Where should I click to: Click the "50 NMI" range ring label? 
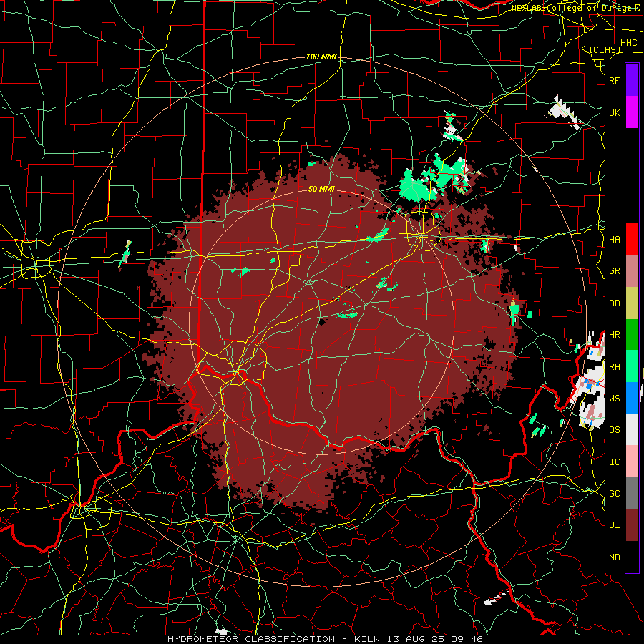pos(321,189)
